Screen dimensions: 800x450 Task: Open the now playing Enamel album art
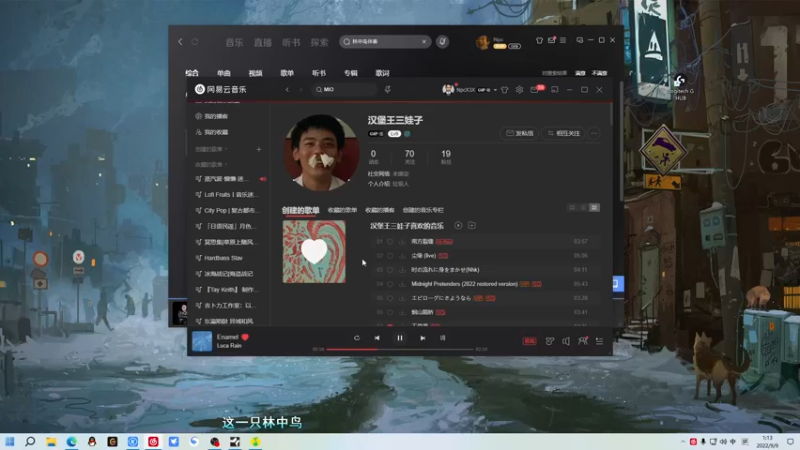pos(202,341)
